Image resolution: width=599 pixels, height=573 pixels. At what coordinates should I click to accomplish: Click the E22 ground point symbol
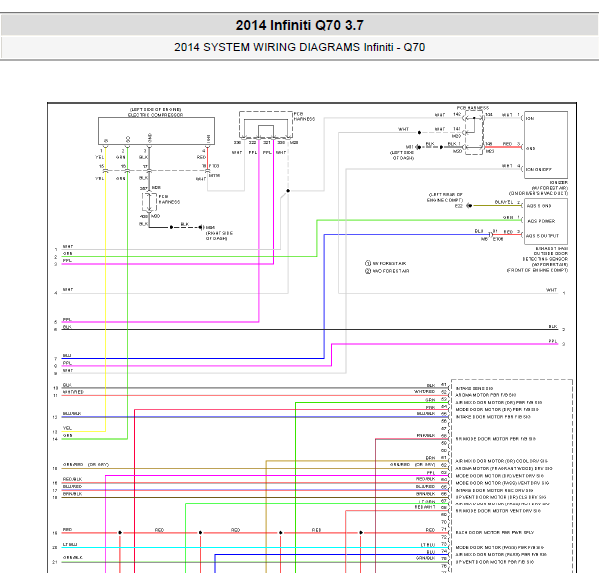tap(469, 206)
